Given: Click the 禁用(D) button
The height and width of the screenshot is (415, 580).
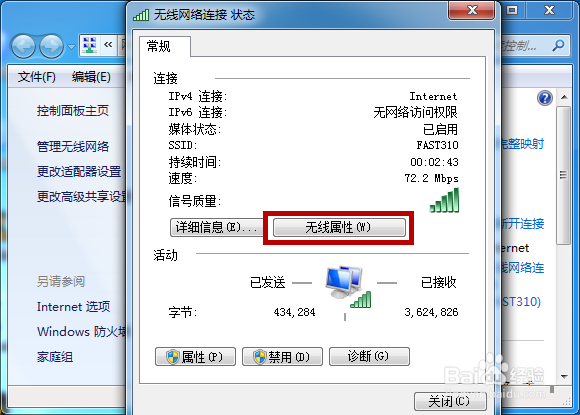Looking at the screenshot, I should click(282, 357).
